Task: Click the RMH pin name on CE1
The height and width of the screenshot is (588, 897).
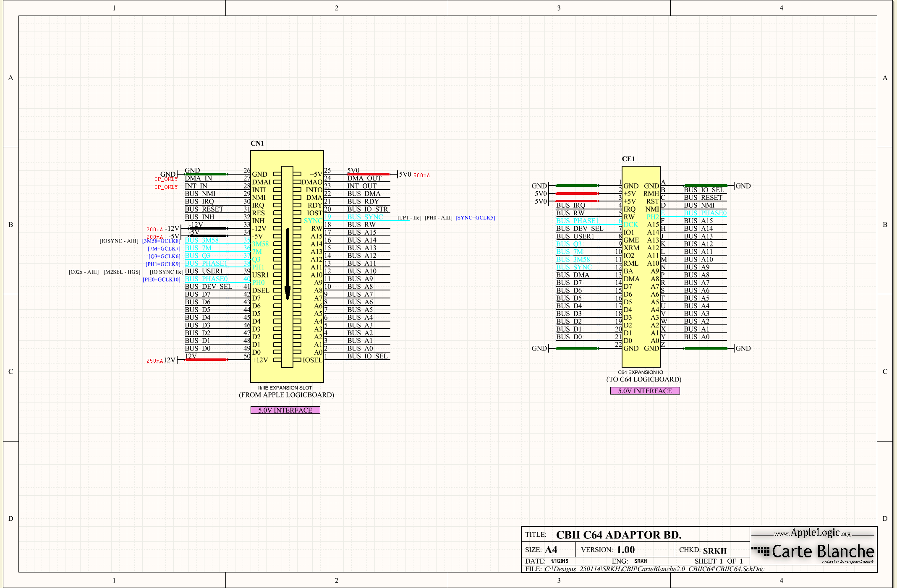Action: pos(651,193)
